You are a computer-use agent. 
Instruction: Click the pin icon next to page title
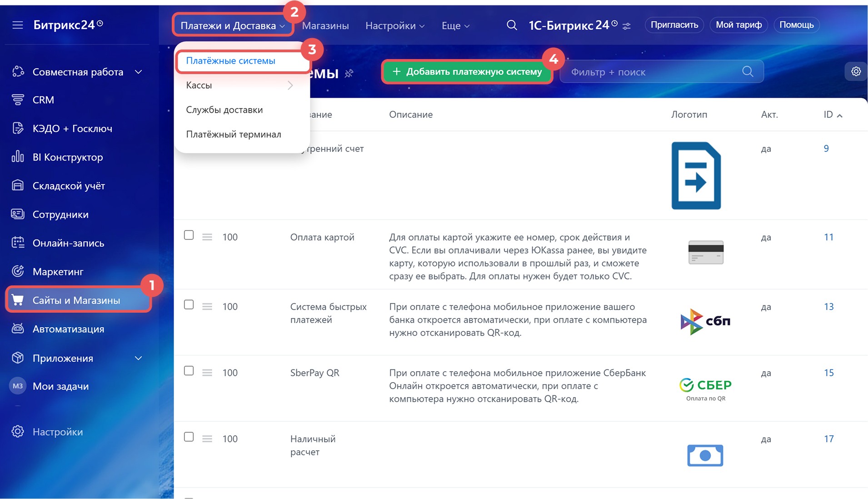click(x=349, y=74)
